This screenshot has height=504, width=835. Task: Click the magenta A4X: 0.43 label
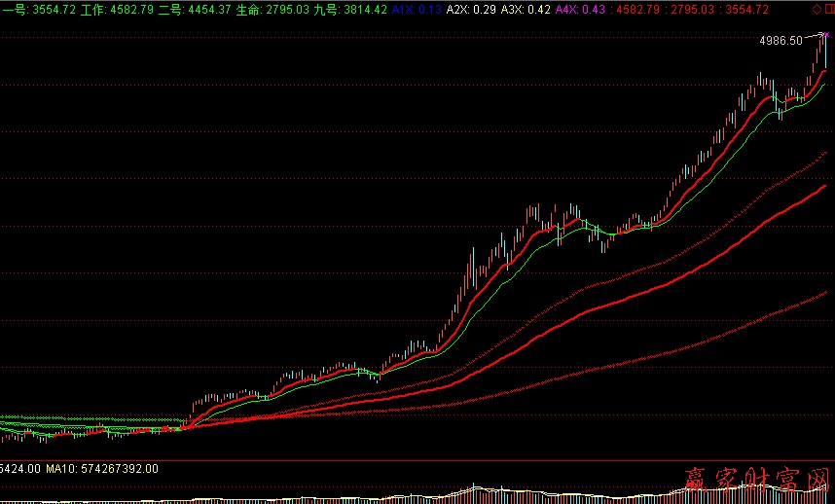pyautogui.click(x=580, y=9)
